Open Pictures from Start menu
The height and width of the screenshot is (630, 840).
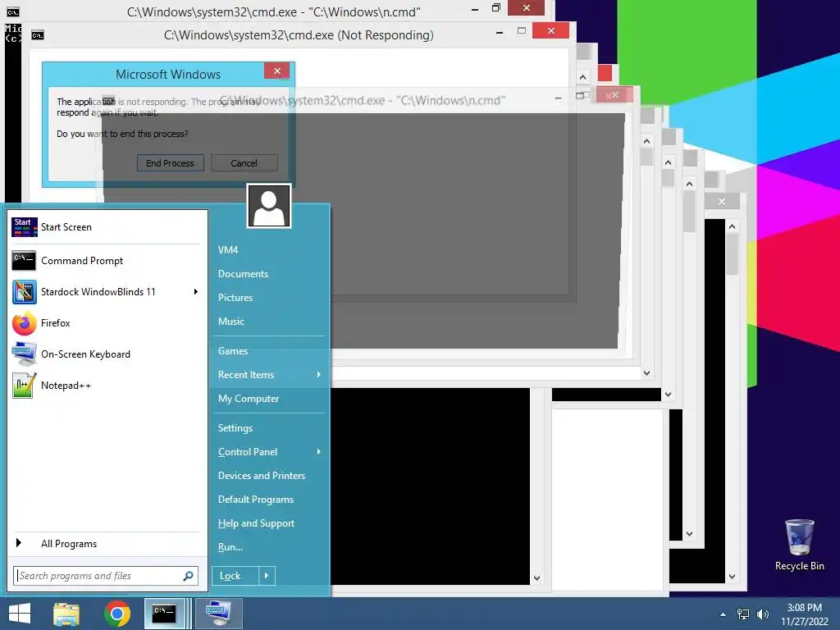[x=235, y=297]
